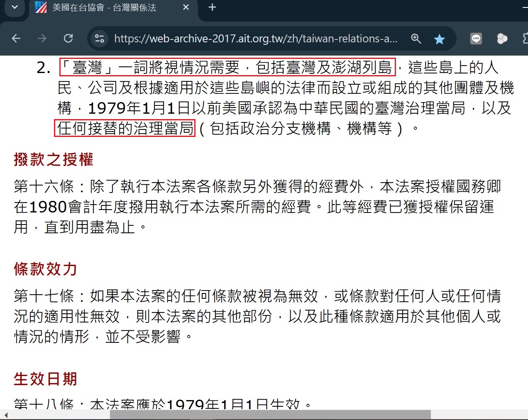
Task: Open site information icon in address bar
Action: pos(99,39)
